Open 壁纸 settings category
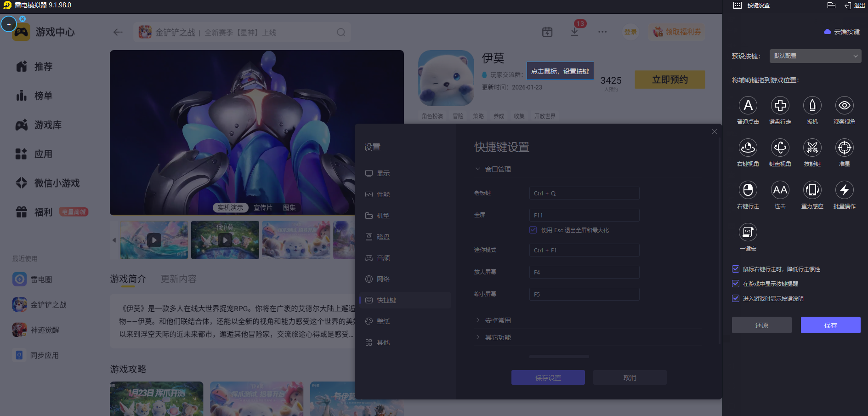 pyautogui.click(x=405, y=321)
